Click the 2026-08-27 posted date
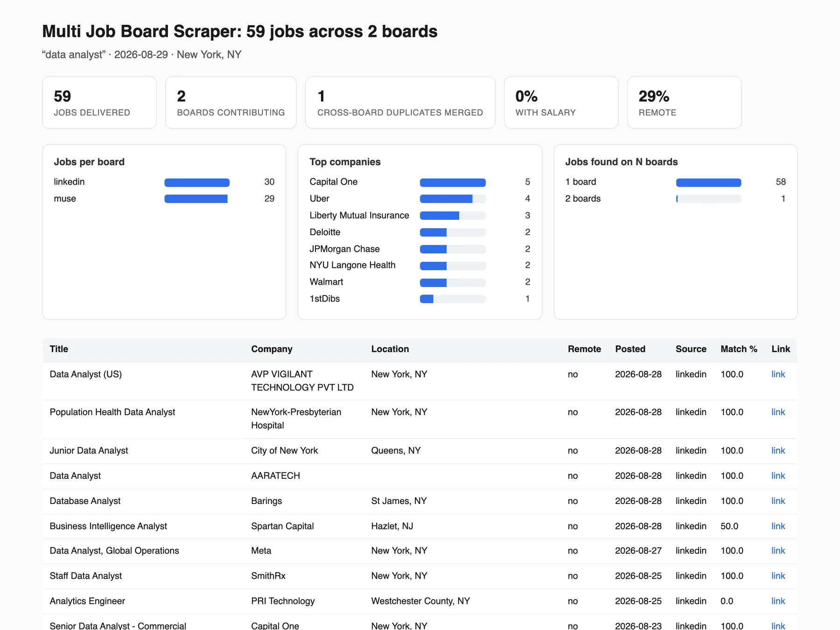 tap(638, 551)
